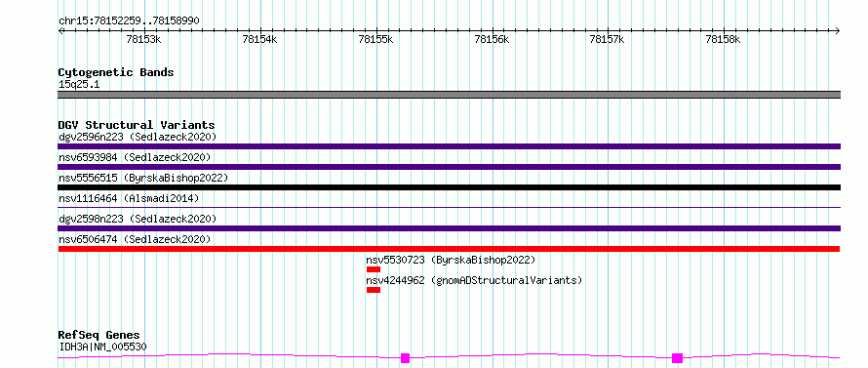Open nsv6593984 (Sedlazeck2020) variant label

pos(135,157)
